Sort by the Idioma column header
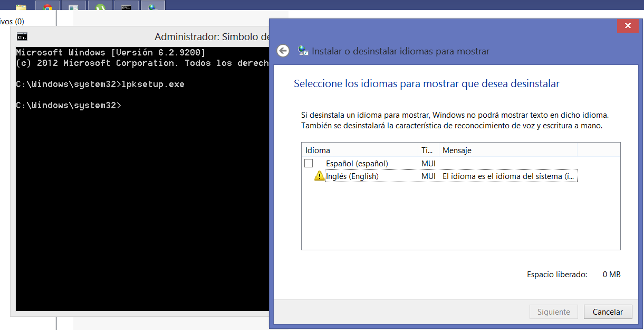The height and width of the screenshot is (330, 644). tap(360, 150)
